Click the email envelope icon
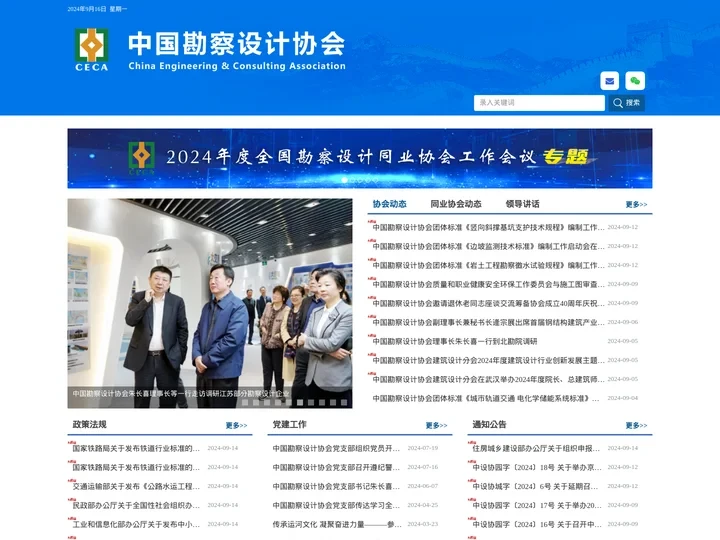Viewport: 720px width, 540px height. click(x=609, y=81)
